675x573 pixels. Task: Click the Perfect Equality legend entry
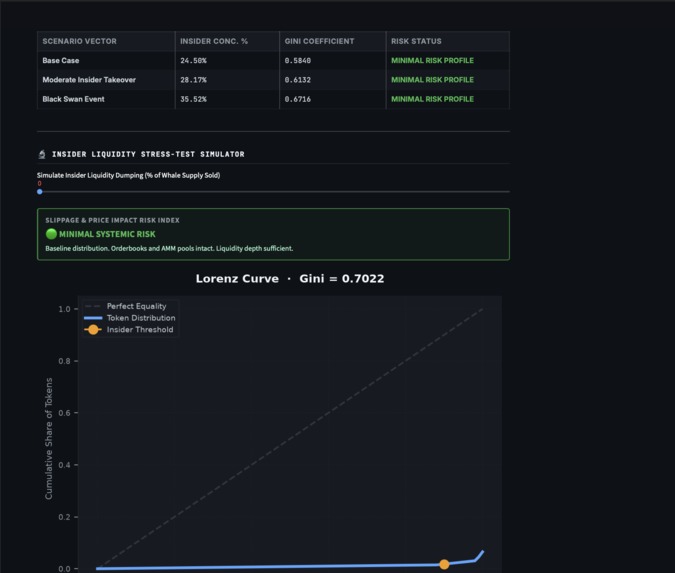(126, 306)
